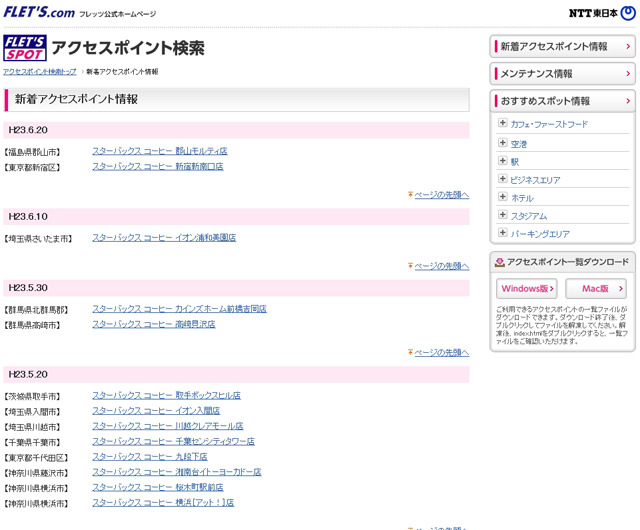Select 空港 category label
This screenshot has width=640, height=530.
[x=519, y=144]
